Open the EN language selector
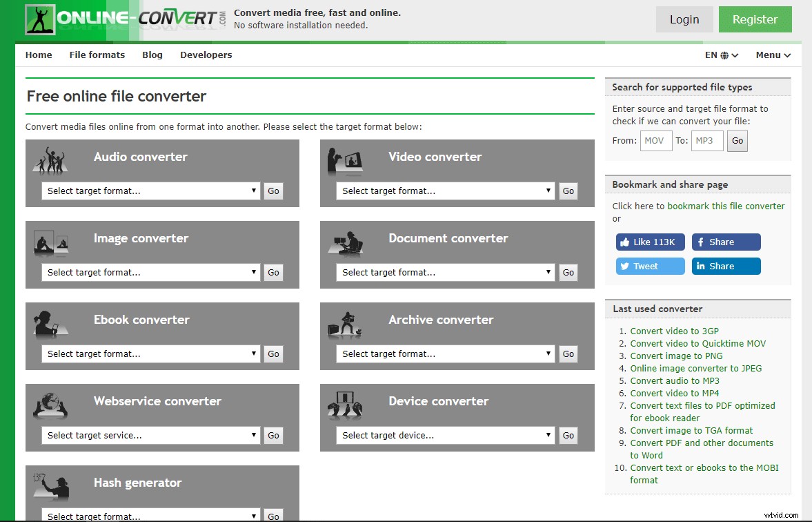Image resolution: width=812 pixels, height=522 pixels. coord(720,55)
